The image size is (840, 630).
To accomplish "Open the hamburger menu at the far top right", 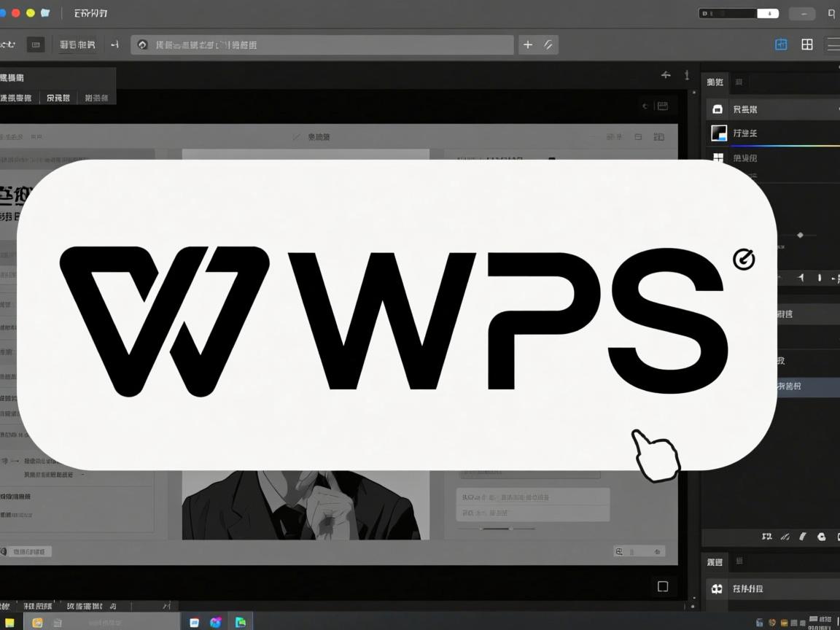I will (833, 44).
